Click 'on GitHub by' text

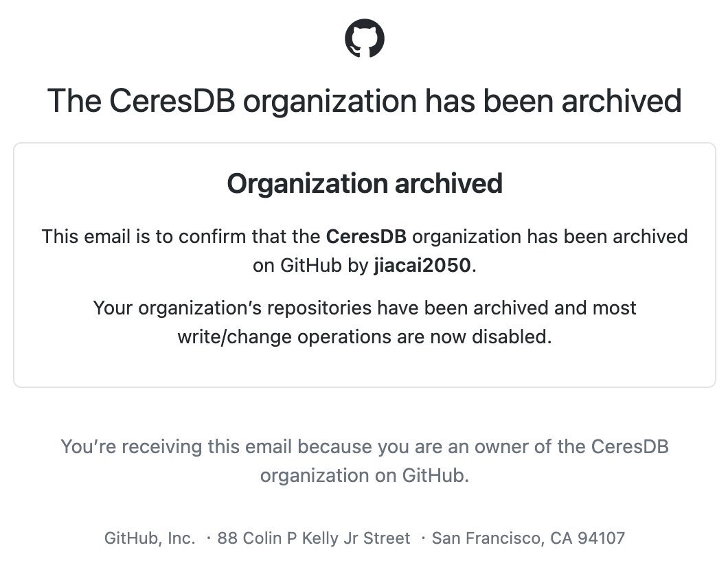point(310,266)
